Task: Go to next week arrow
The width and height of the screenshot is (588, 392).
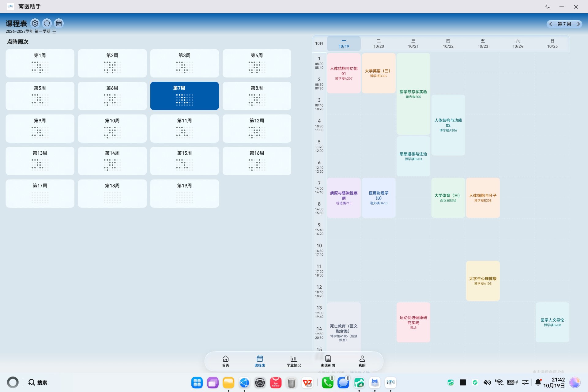Action: pos(578,24)
